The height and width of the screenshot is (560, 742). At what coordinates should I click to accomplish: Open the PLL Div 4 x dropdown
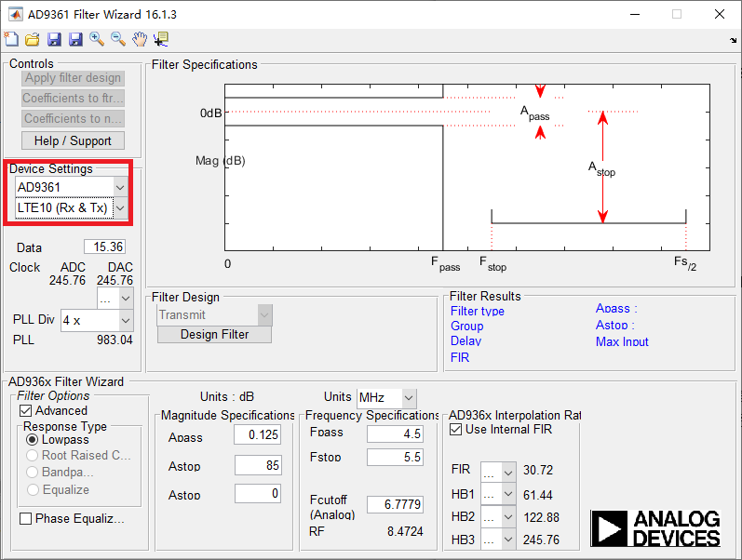click(126, 320)
